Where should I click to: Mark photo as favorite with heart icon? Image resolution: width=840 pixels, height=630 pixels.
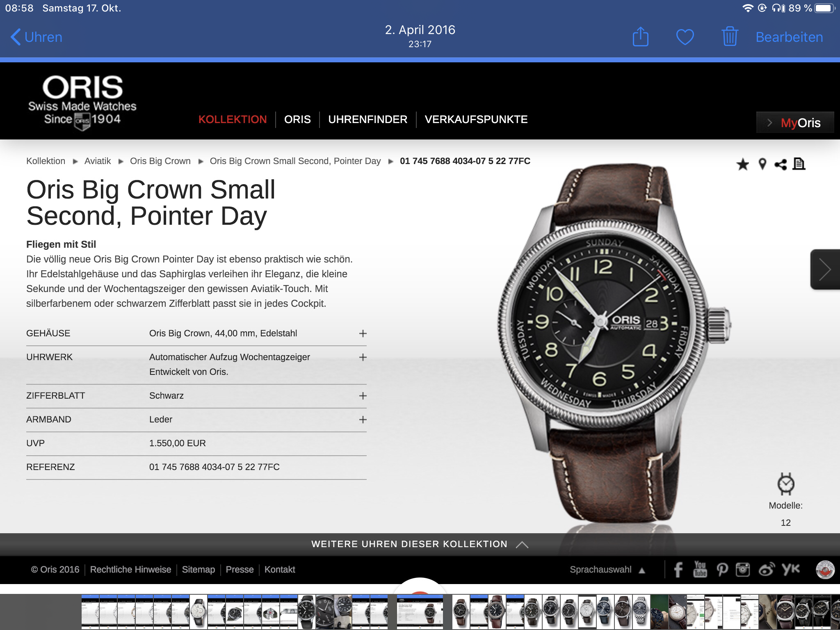coord(685,37)
